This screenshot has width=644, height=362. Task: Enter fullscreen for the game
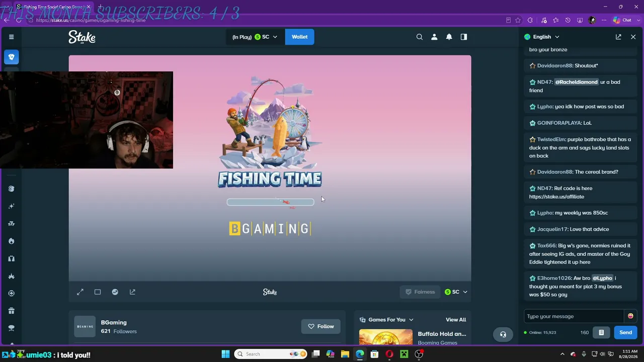(x=80, y=292)
